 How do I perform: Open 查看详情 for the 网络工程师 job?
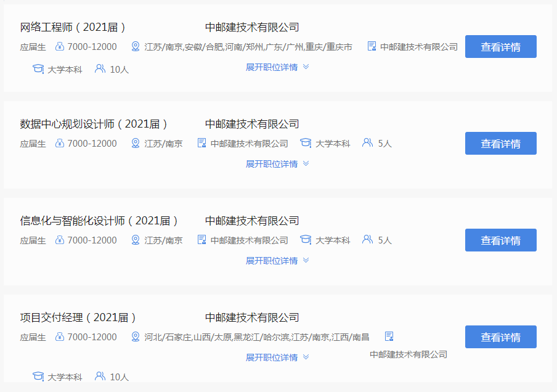(x=500, y=47)
